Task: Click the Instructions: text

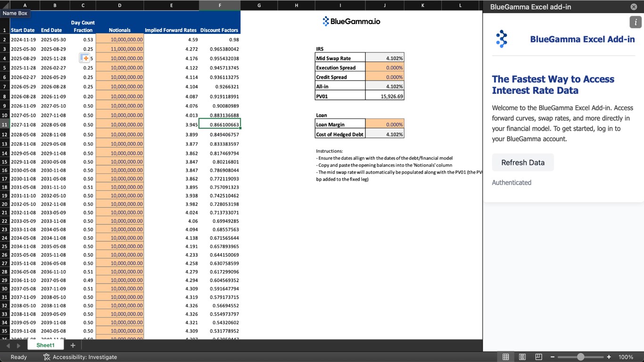Action: pyautogui.click(x=330, y=151)
